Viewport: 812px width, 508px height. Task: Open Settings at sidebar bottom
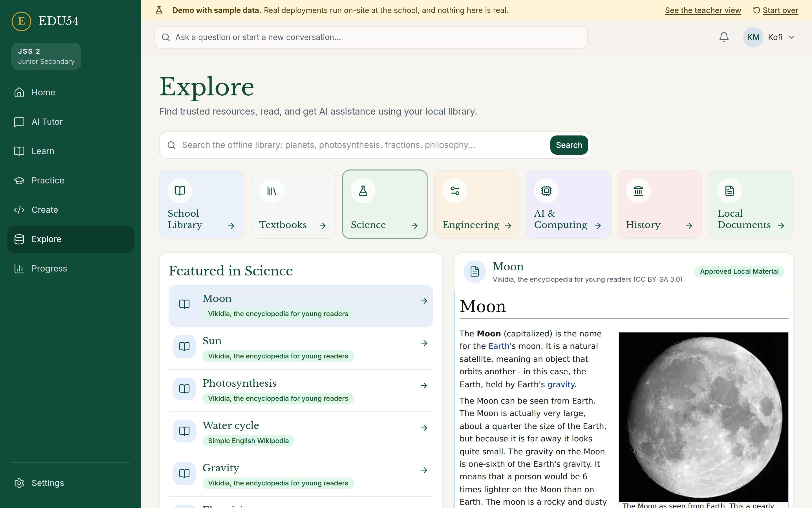[70, 483]
